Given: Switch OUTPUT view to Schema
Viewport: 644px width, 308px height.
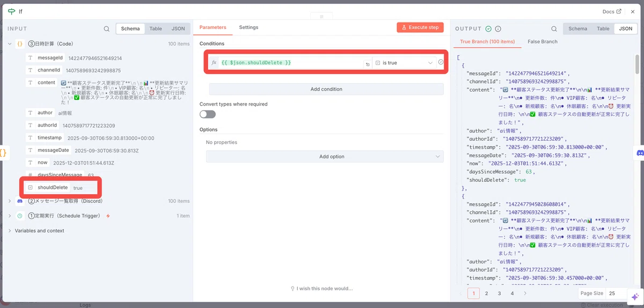Looking at the screenshot, I should [x=578, y=29].
